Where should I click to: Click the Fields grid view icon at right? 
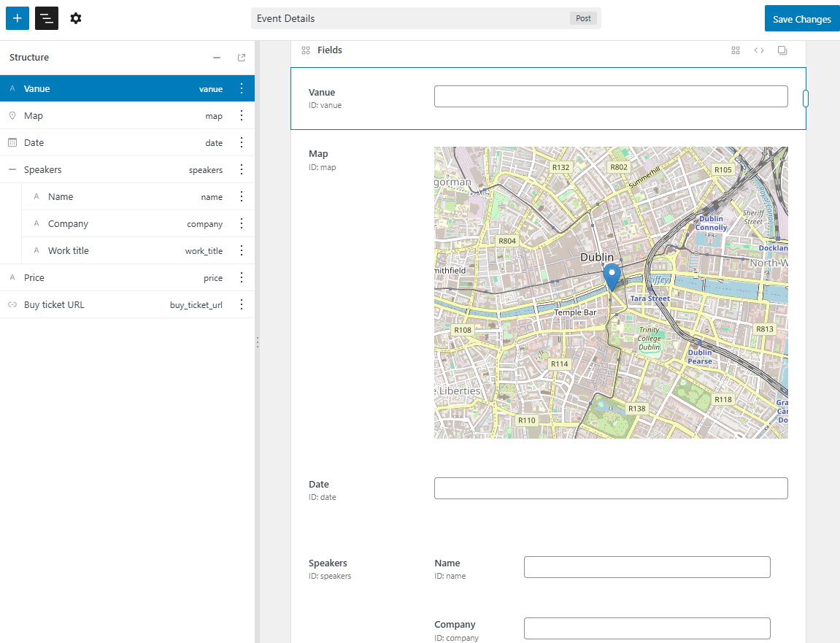736,50
